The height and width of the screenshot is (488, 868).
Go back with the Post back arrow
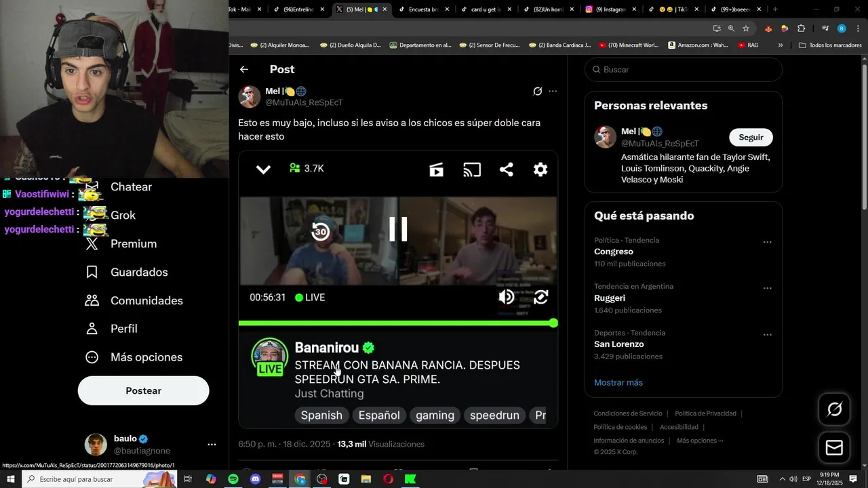point(244,69)
